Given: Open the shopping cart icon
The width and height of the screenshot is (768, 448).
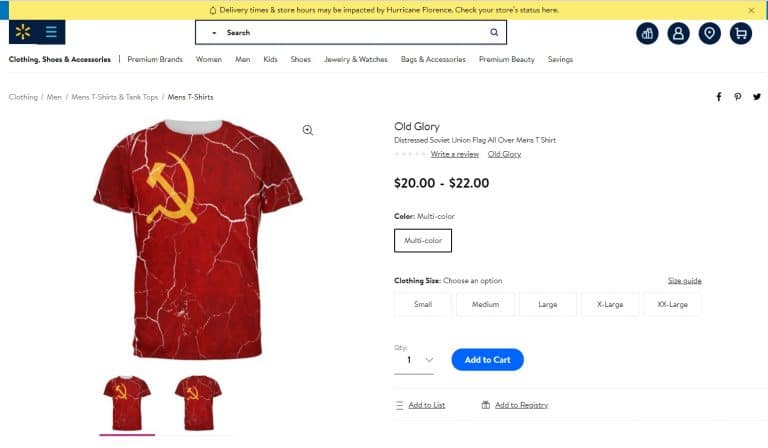Looking at the screenshot, I should pyautogui.click(x=741, y=33).
